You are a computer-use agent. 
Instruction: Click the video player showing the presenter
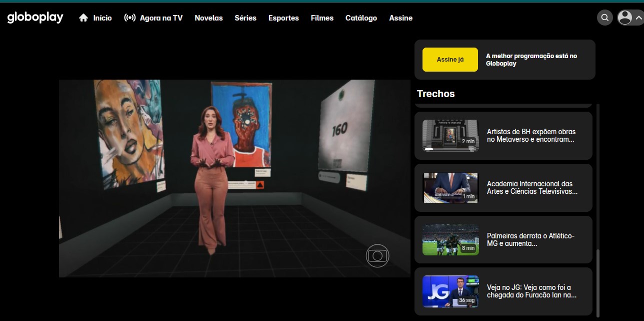point(234,178)
